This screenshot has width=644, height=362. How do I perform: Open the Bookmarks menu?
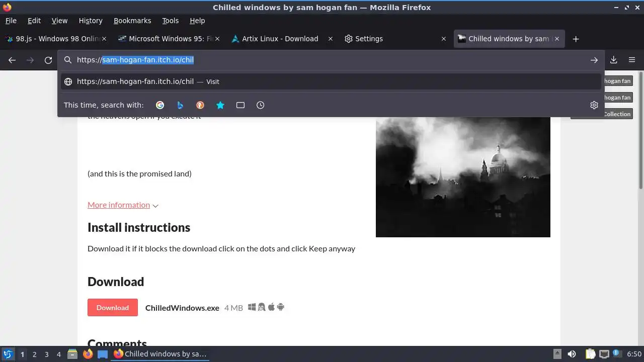[132, 21]
